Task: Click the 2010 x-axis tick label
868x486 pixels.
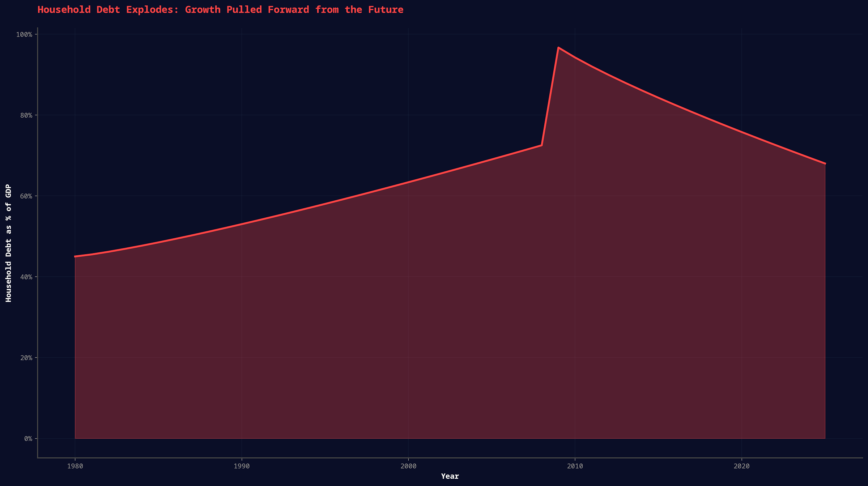Action: [x=575, y=466]
